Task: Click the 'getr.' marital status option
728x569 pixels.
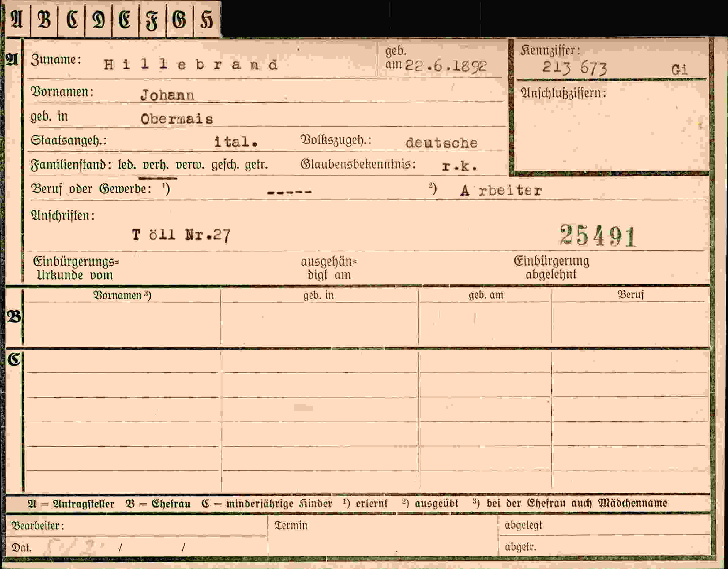Action: (256, 165)
